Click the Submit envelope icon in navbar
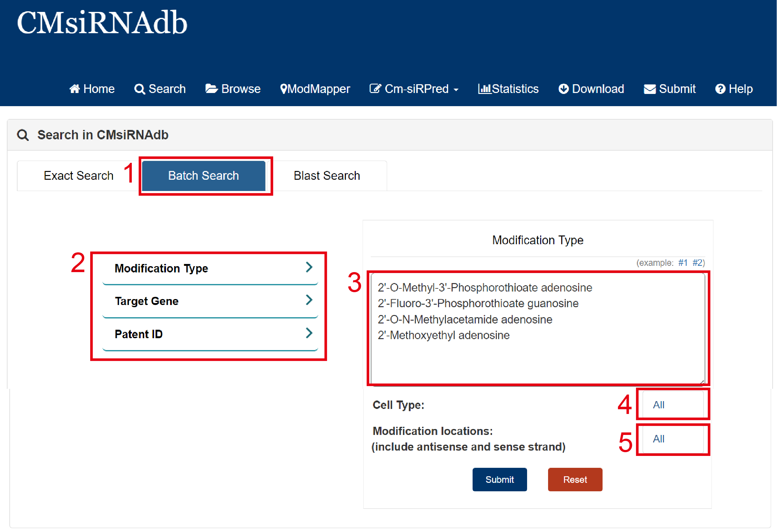This screenshot has width=777, height=532. point(650,89)
